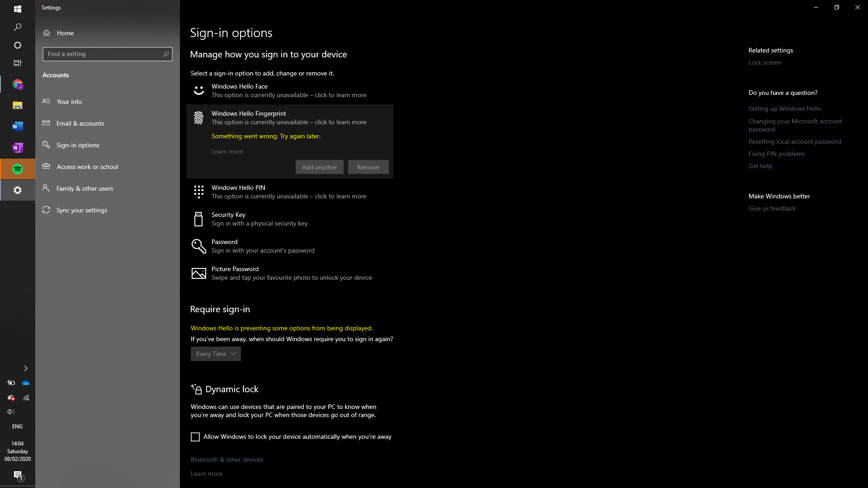Expand hidden icons in the taskbar
This screenshot has height=488, width=868.
tap(26, 368)
